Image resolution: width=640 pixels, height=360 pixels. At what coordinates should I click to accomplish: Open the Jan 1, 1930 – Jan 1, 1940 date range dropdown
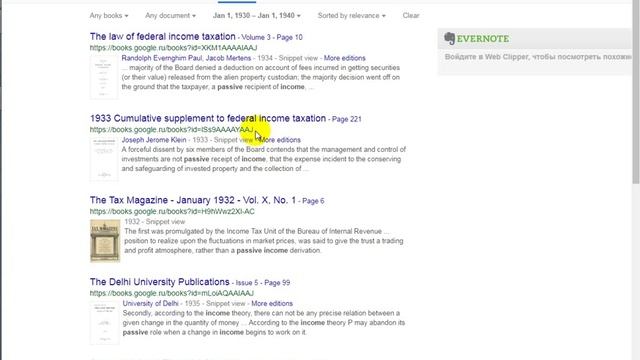pos(257,16)
